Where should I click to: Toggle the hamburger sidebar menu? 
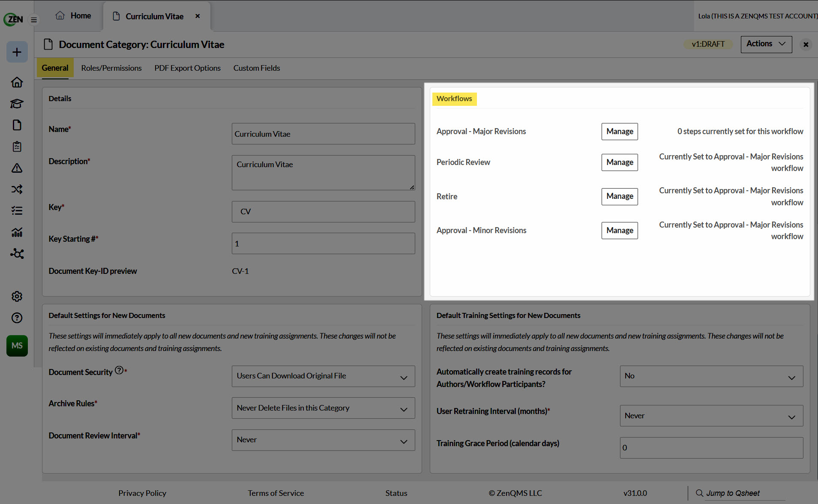tap(34, 20)
